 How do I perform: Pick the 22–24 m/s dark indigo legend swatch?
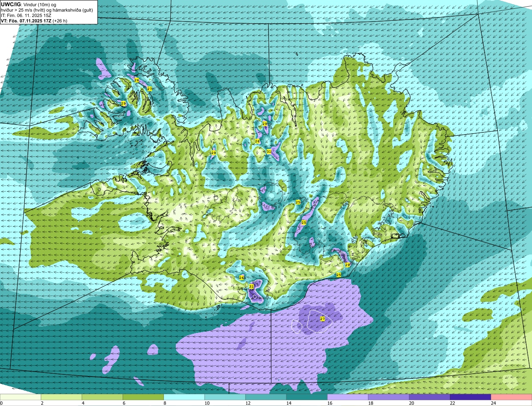point(470,397)
